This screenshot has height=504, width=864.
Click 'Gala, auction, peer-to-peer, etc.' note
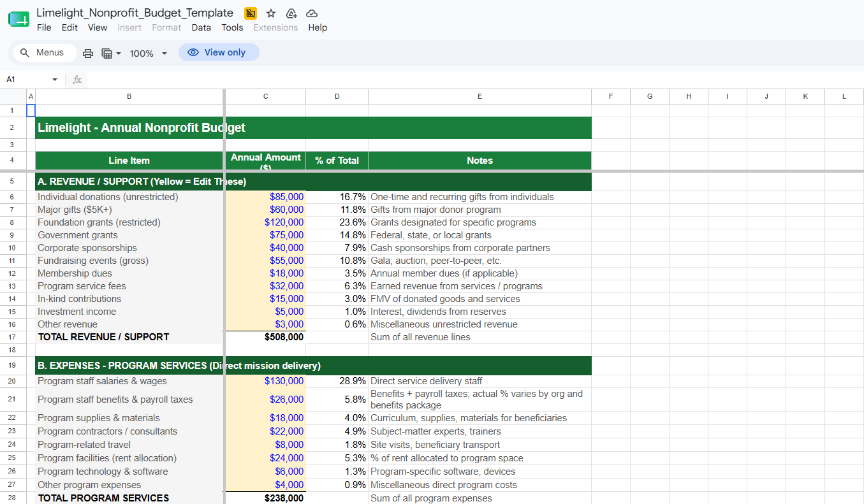[480, 261]
